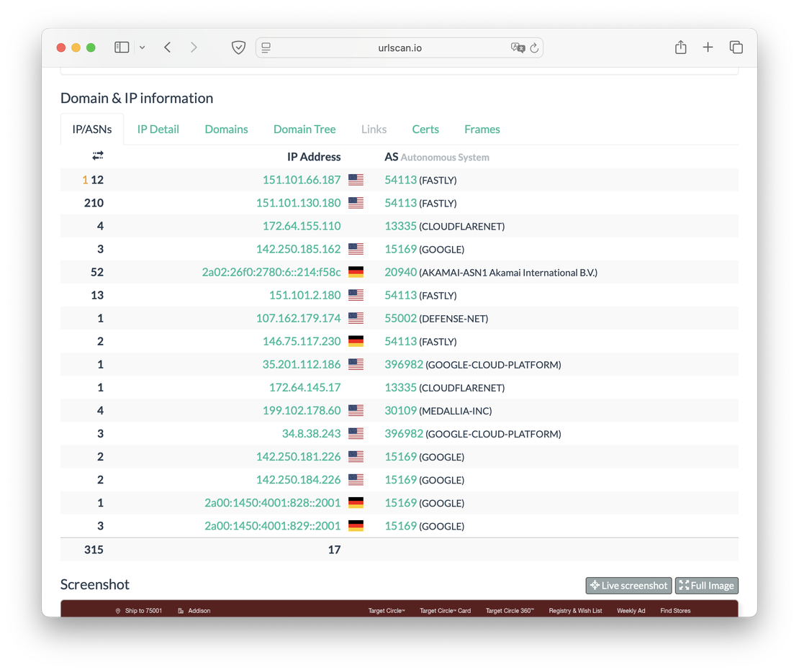Select the Frames tab
Viewport: 799px width, 672px height.
[482, 130]
